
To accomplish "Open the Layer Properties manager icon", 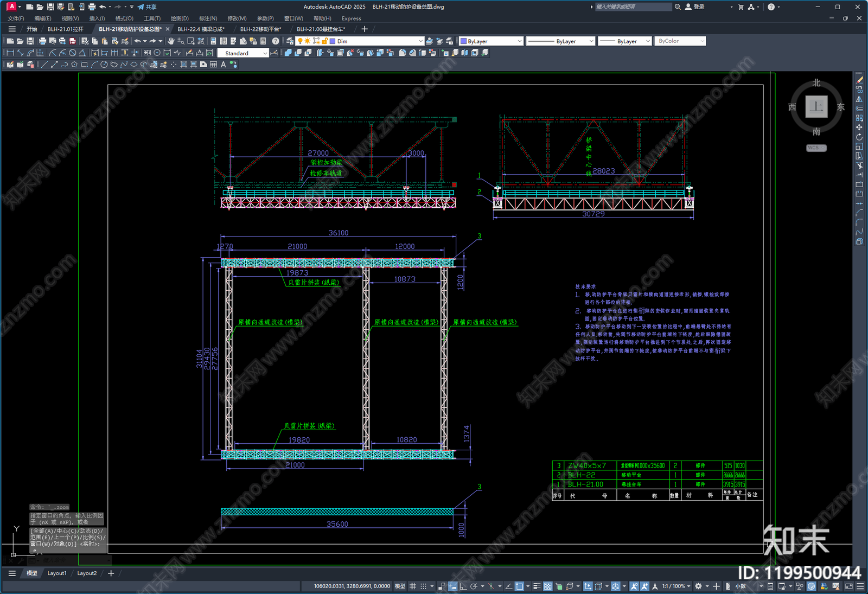I will 290,41.
